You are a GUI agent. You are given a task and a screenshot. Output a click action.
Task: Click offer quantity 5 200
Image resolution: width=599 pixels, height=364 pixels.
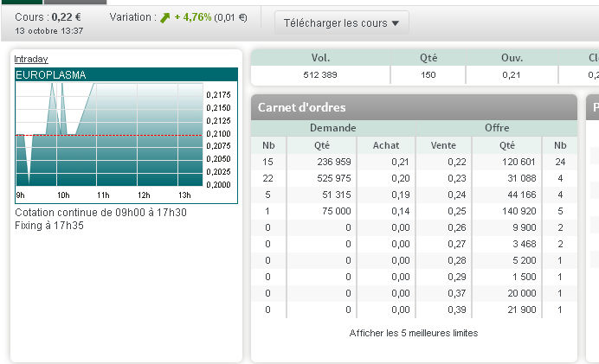tap(525, 260)
